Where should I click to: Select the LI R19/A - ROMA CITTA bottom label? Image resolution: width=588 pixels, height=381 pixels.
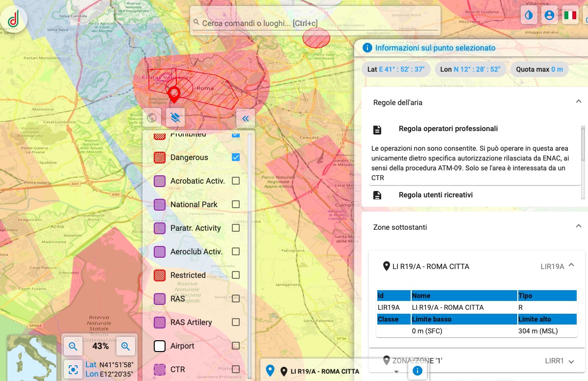tap(325, 371)
